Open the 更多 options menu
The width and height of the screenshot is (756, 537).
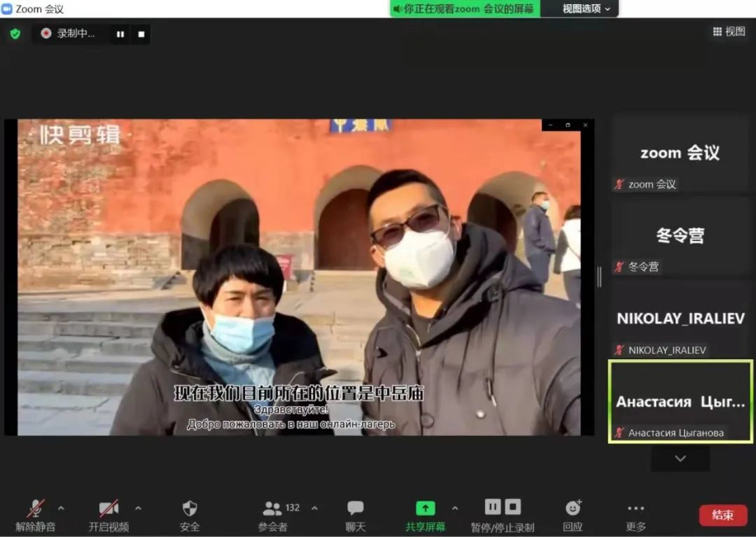point(636,516)
